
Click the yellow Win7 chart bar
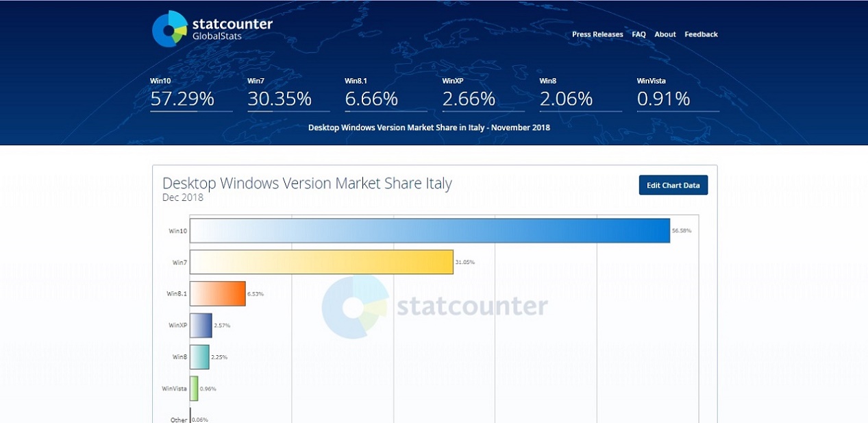(321, 262)
